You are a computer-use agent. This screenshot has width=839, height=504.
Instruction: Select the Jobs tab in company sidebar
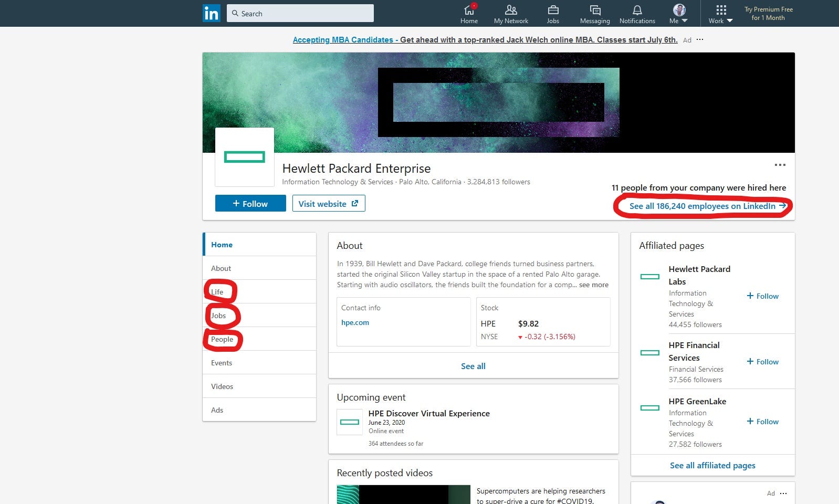tap(259, 316)
